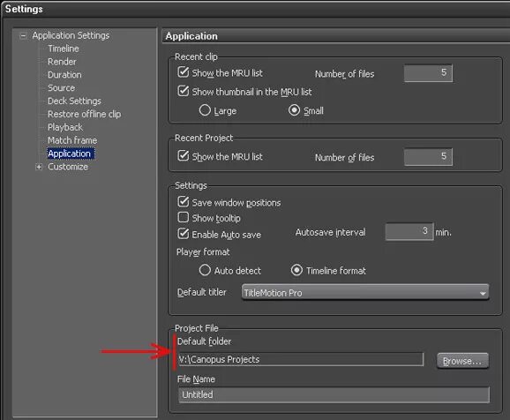Click Browse to choose default folder
This screenshot has width=510, height=420.
click(462, 361)
